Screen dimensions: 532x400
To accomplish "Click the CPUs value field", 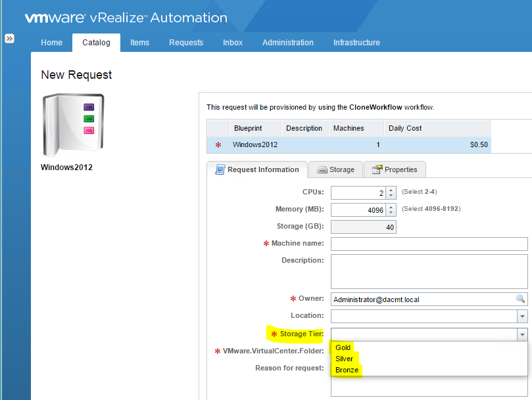I will coord(358,193).
